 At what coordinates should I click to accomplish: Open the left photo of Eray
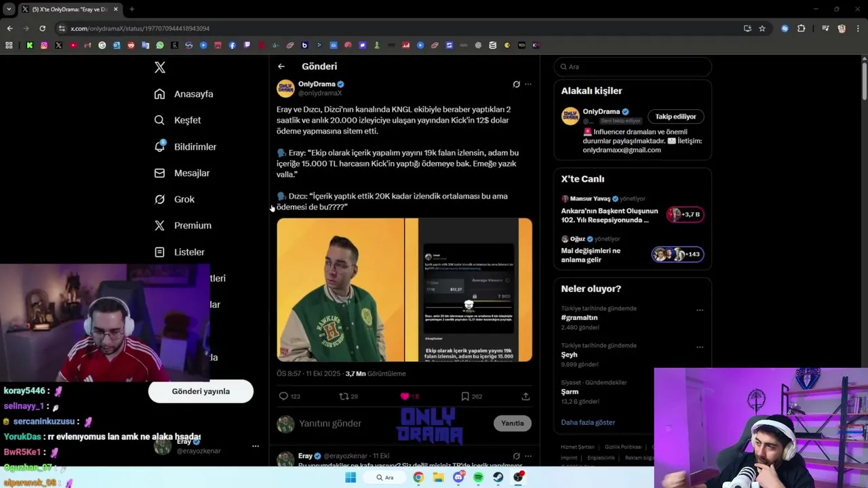340,290
